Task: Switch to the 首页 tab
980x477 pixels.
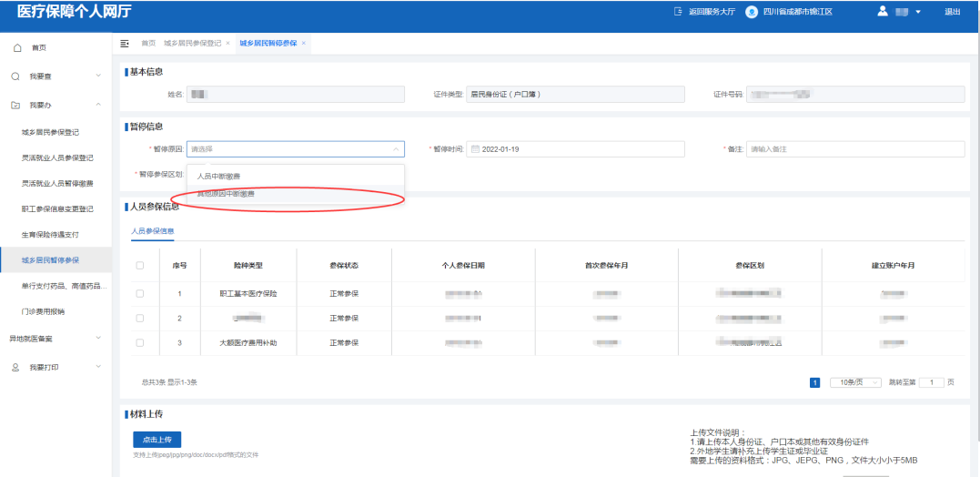Action: pos(148,43)
